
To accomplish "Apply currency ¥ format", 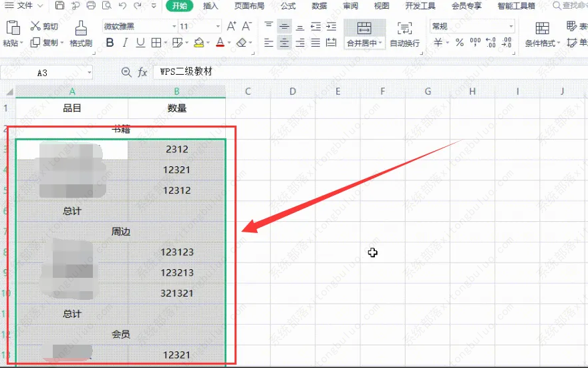I will 438,43.
